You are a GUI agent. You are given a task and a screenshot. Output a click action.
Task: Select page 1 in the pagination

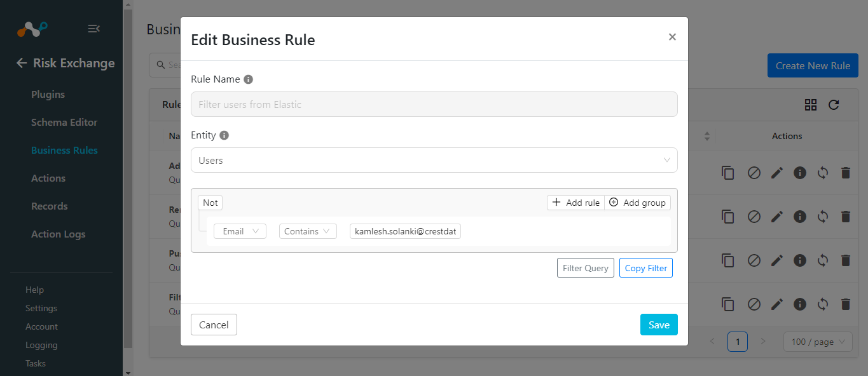738,342
